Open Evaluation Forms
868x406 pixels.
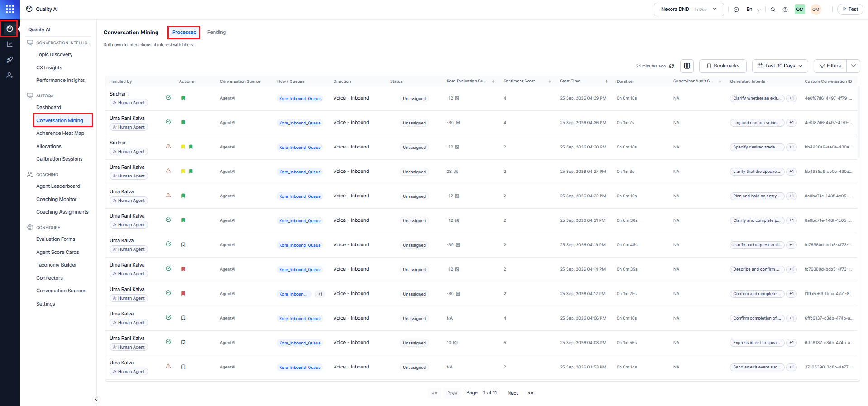[x=56, y=239]
